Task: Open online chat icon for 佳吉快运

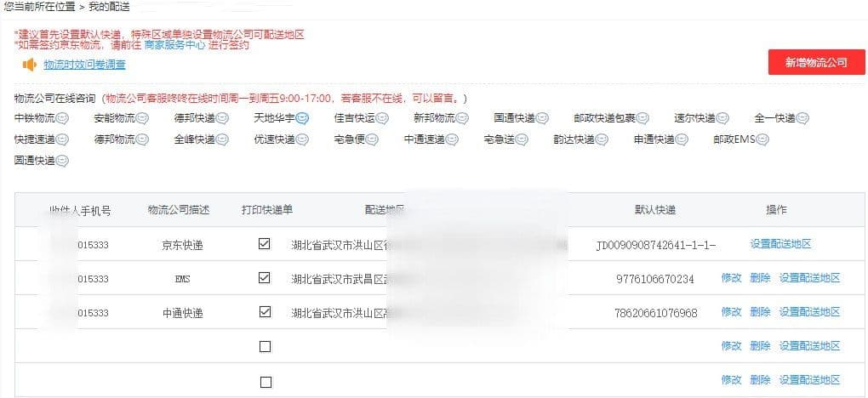Action: (382, 118)
